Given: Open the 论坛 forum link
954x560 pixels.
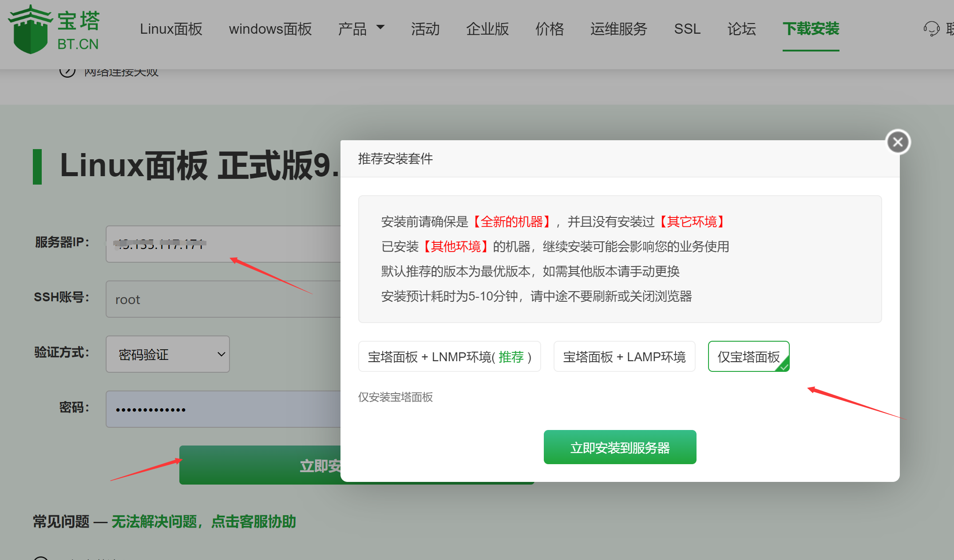Looking at the screenshot, I should coord(741,29).
